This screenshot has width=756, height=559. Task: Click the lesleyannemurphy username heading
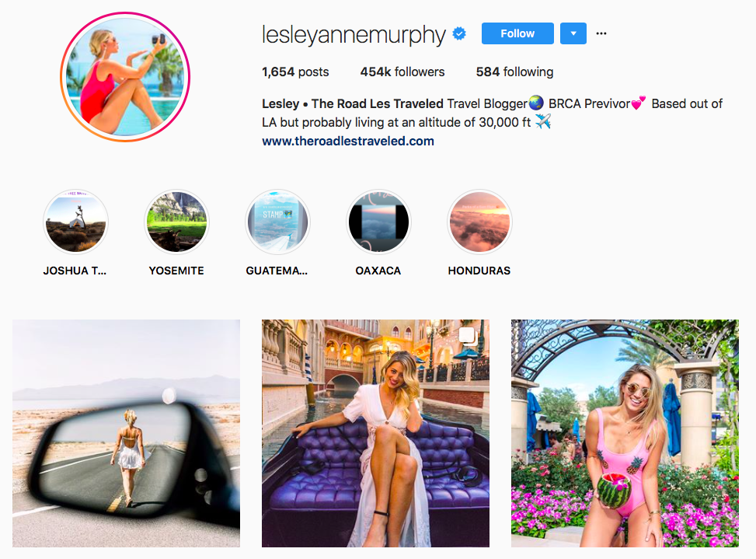pos(354,35)
